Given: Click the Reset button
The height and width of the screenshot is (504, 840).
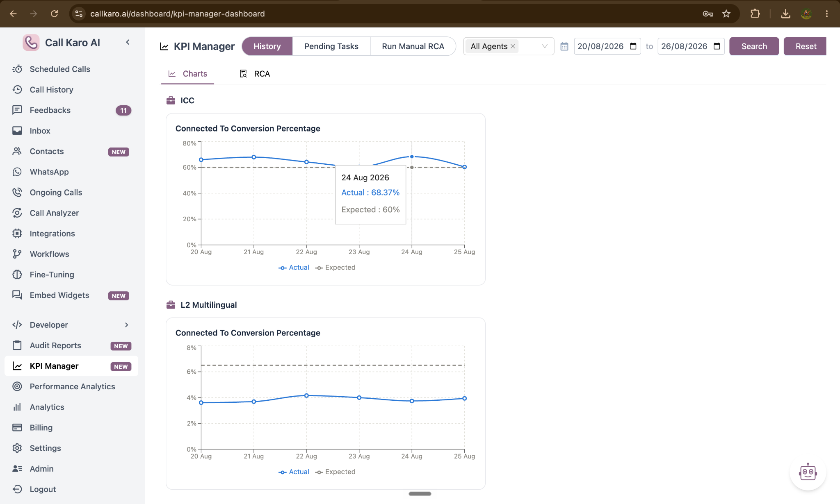Looking at the screenshot, I should (806, 46).
